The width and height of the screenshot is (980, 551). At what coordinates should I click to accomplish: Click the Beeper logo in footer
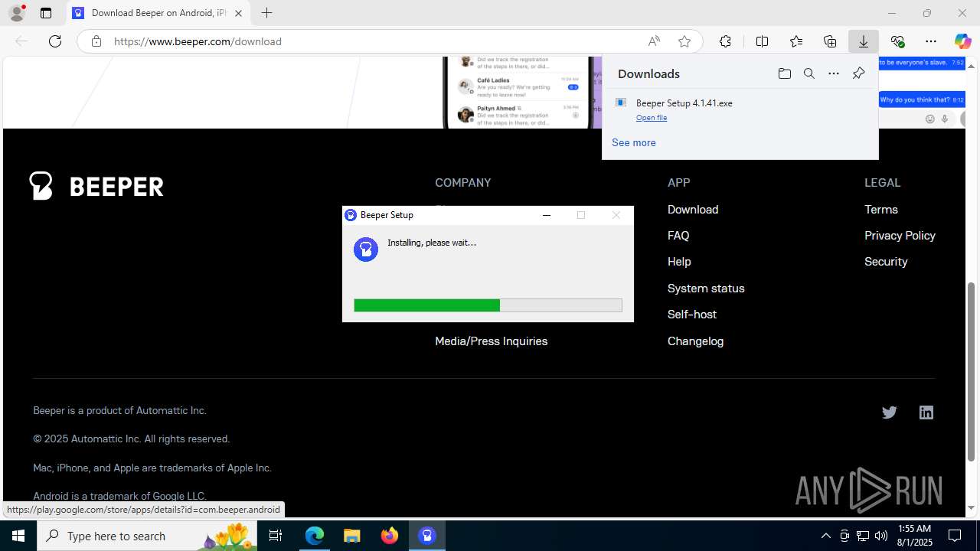pos(96,186)
